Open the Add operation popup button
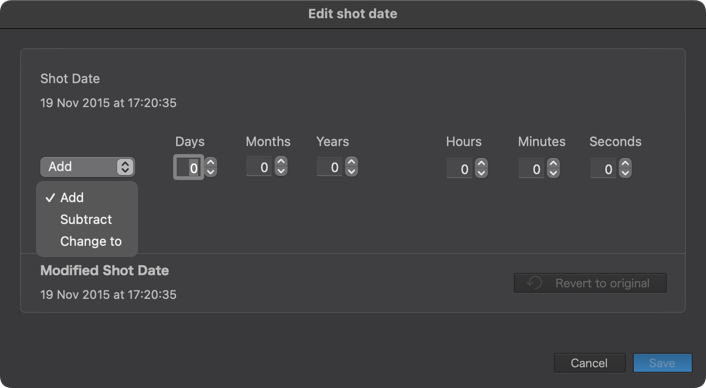 (x=87, y=167)
